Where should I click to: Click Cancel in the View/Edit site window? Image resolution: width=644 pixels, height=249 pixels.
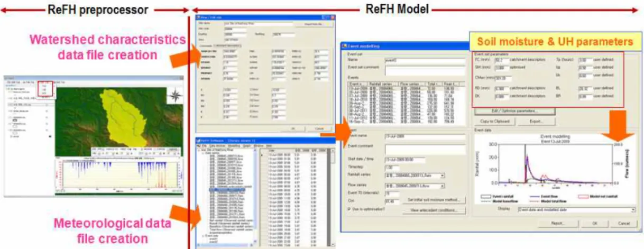(319, 128)
